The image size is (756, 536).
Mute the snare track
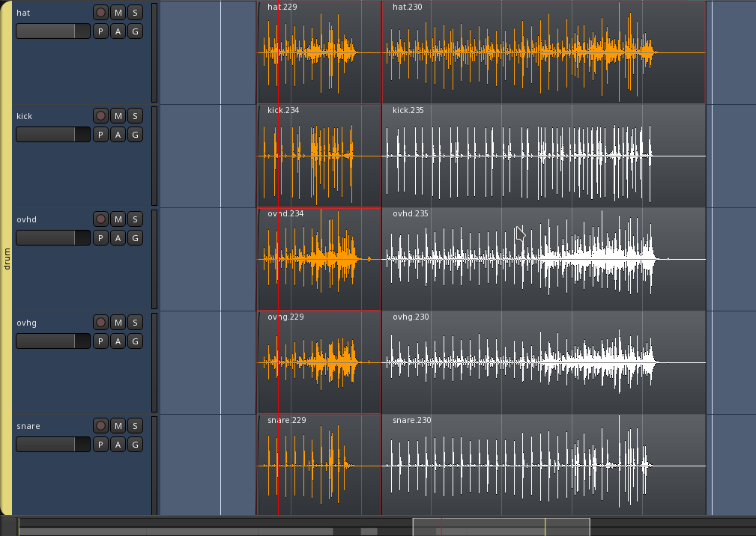coord(118,426)
